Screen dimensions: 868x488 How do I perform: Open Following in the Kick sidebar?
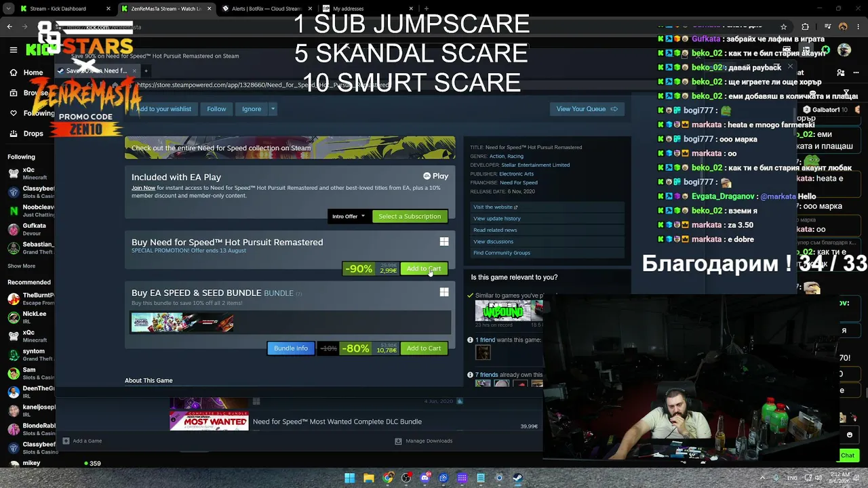tap(31, 113)
